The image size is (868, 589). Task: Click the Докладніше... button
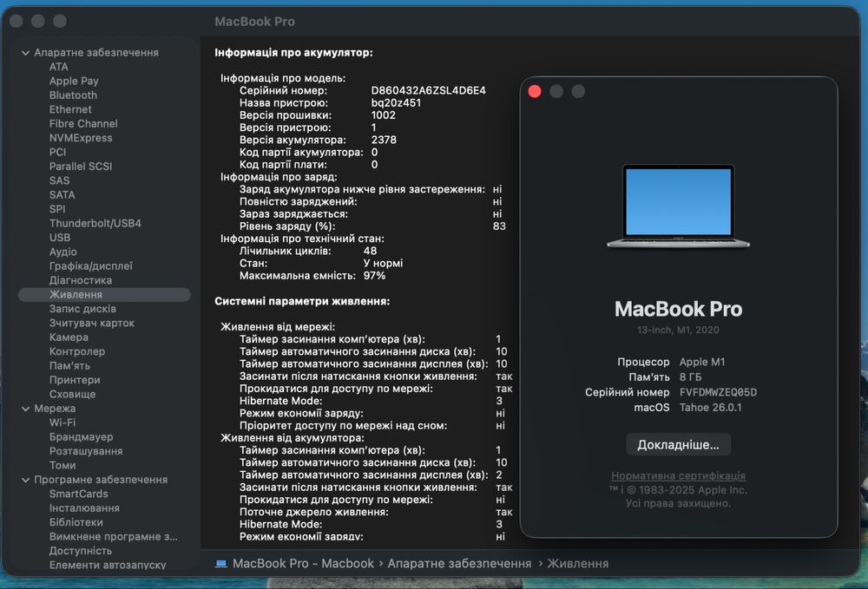[x=678, y=445]
